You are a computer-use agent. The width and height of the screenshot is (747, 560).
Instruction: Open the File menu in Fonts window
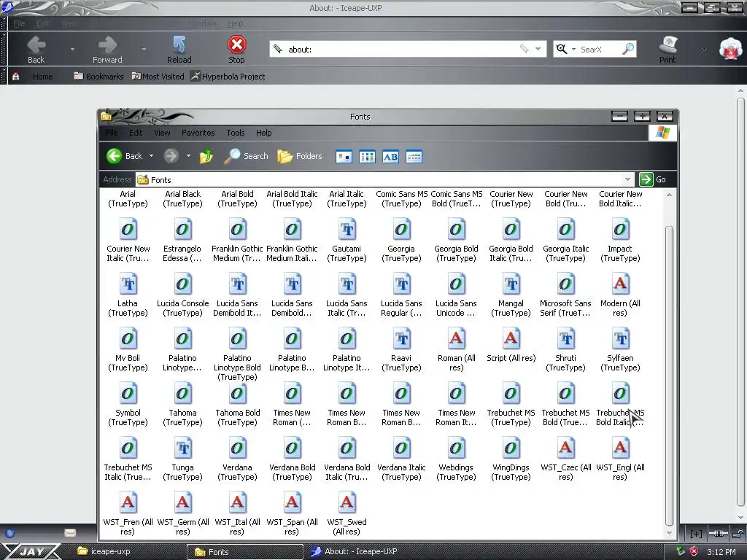point(112,133)
